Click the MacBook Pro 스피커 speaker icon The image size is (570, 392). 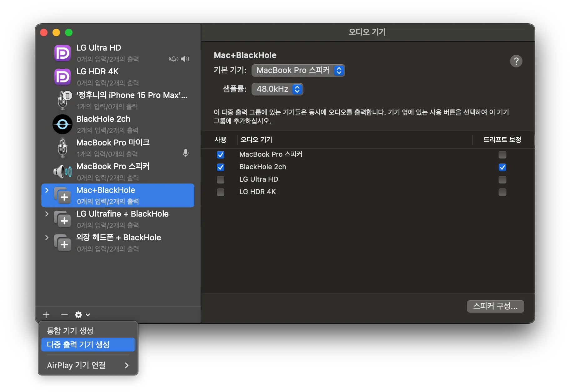pyautogui.click(x=62, y=171)
